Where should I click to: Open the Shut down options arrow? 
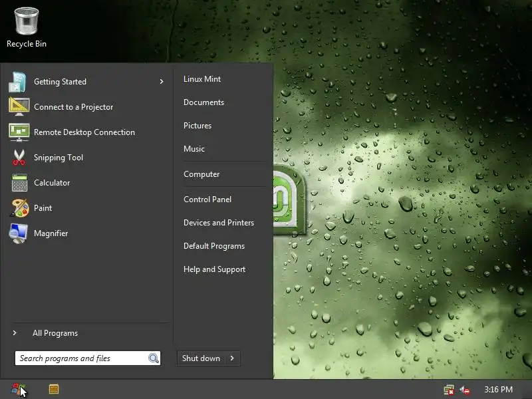tap(233, 358)
